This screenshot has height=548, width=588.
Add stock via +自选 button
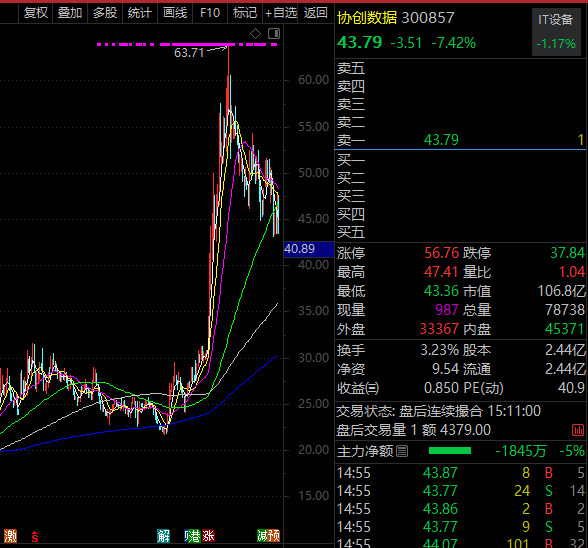pyautogui.click(x=280, y=13)
